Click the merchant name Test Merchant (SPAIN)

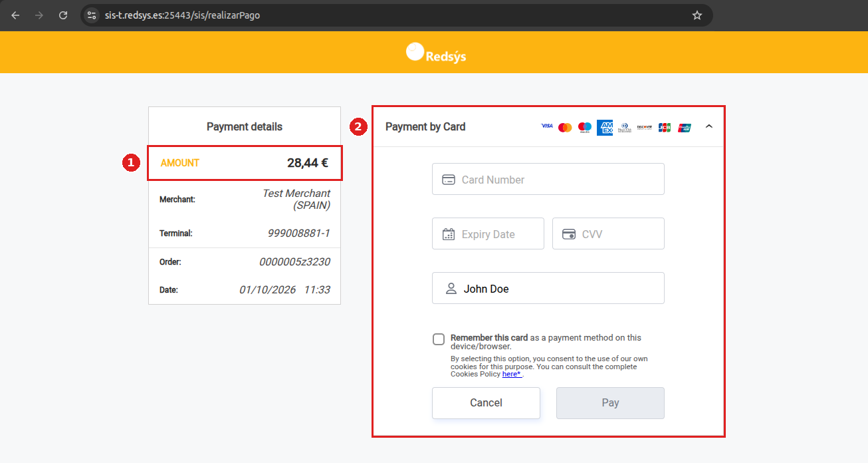click(296, 199)
